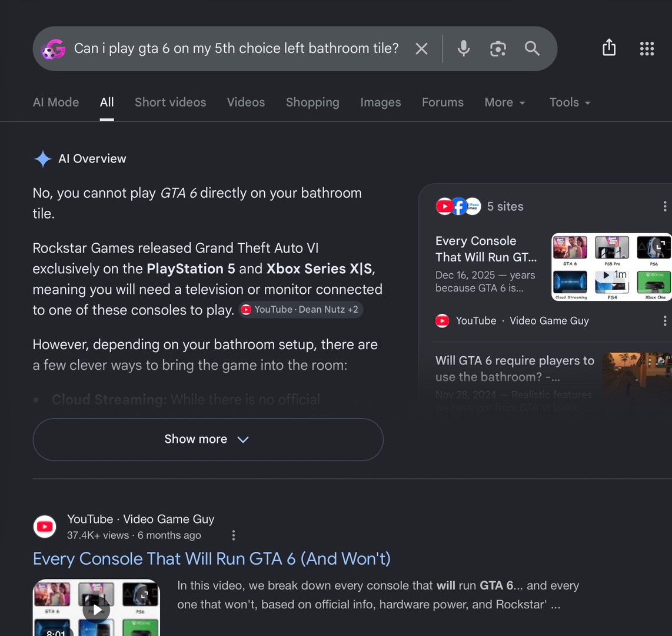Screen dimensions: 672x636
Task: Open the Short videos tab
Action: point(171,102)
